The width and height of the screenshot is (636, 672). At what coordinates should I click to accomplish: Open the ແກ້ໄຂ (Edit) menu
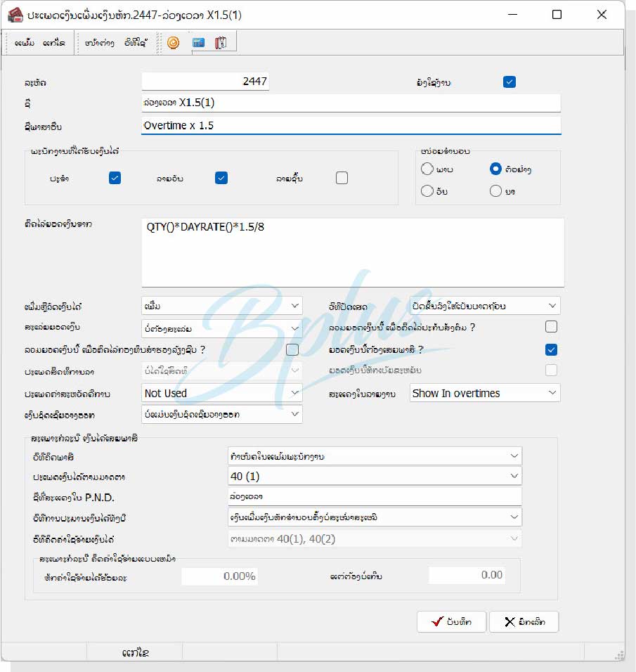(53, 43)
